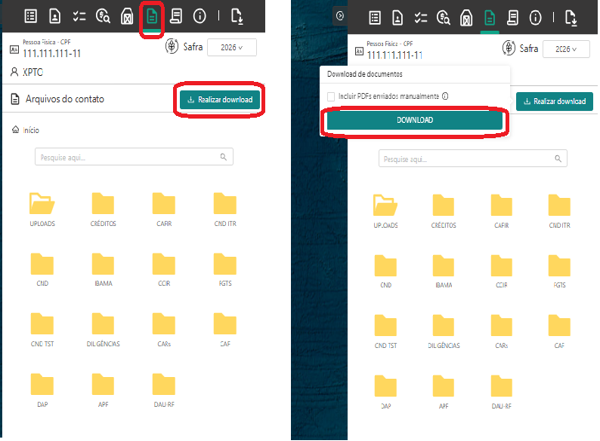This screenshot has width=600, height=441.
Task: Open the list icon in the right panel toolbar
Action: click(375, 18)
